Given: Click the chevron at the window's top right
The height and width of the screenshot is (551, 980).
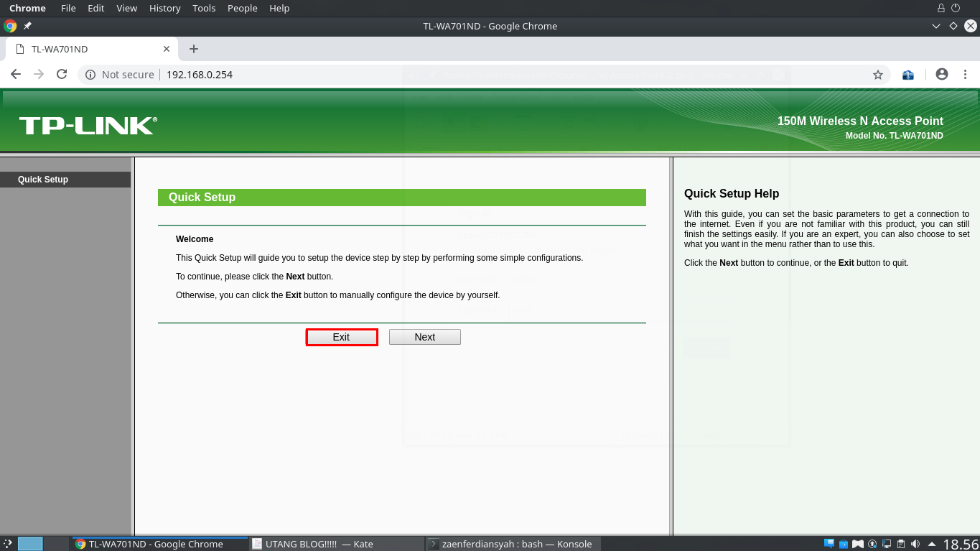Looking at the screenshot, I should click(936, 26).
